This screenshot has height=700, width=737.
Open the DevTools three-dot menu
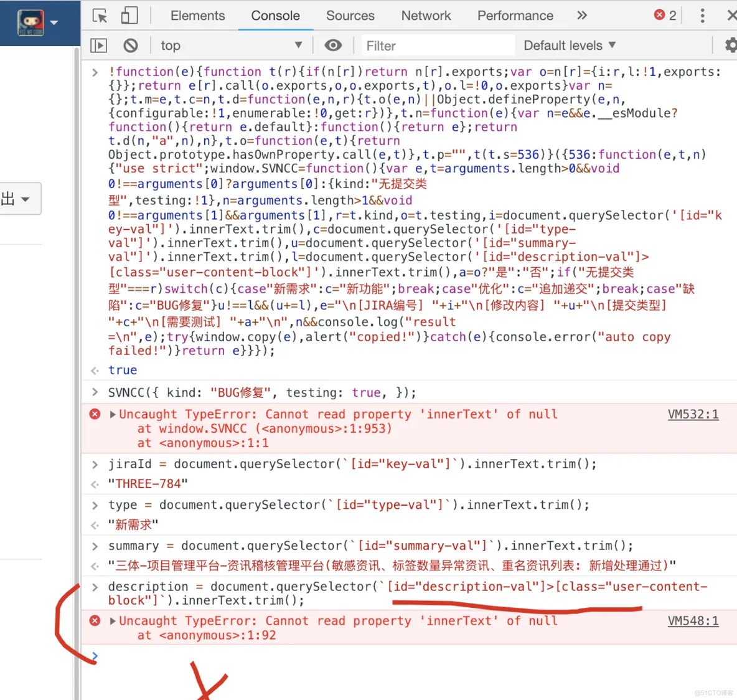click(x=702, y=16)
